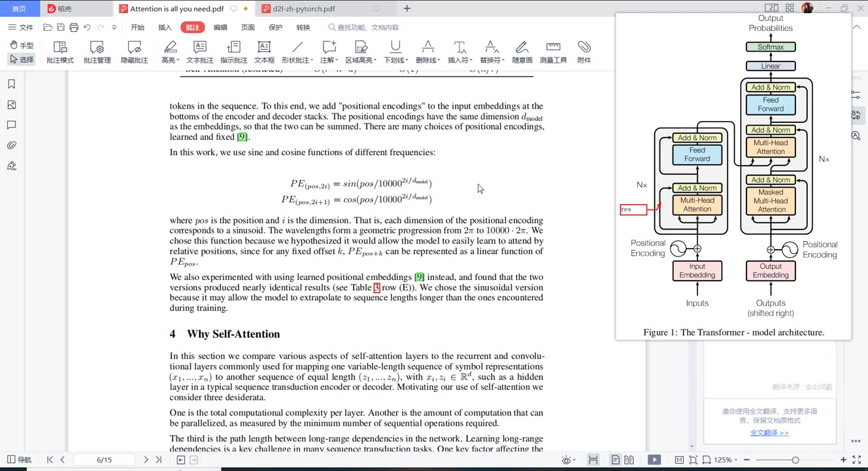Switch to the 转换 ribbon tab
This screenshot has height=471, width=868.
point(303,27)
